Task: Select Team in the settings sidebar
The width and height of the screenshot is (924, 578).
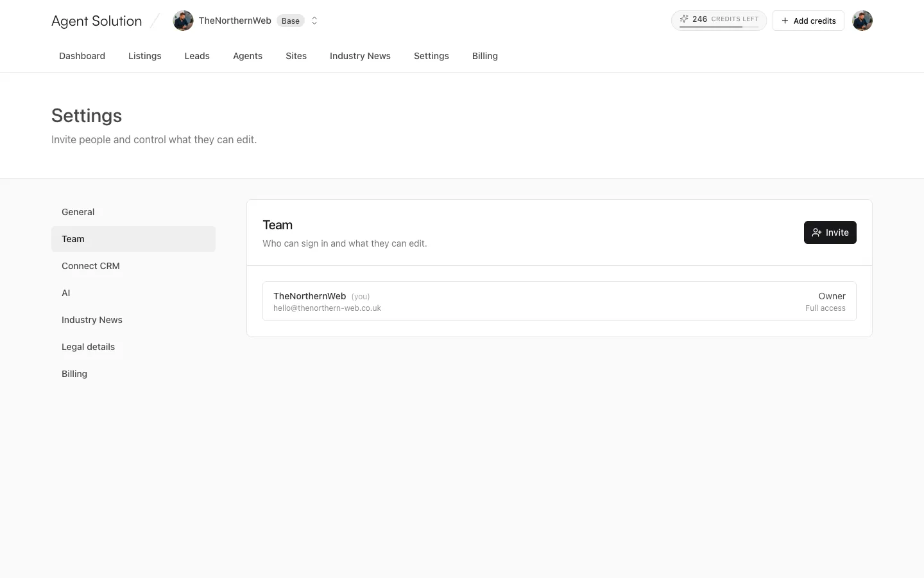Action: click(133, 239)
